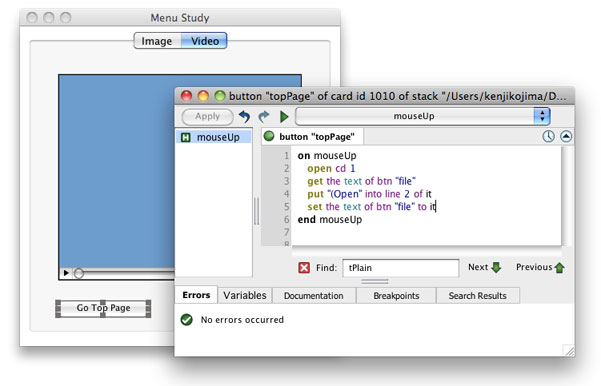This screenshot has width=601, height=386.
Task: Click the Previous search label
Action: [534, 267]
